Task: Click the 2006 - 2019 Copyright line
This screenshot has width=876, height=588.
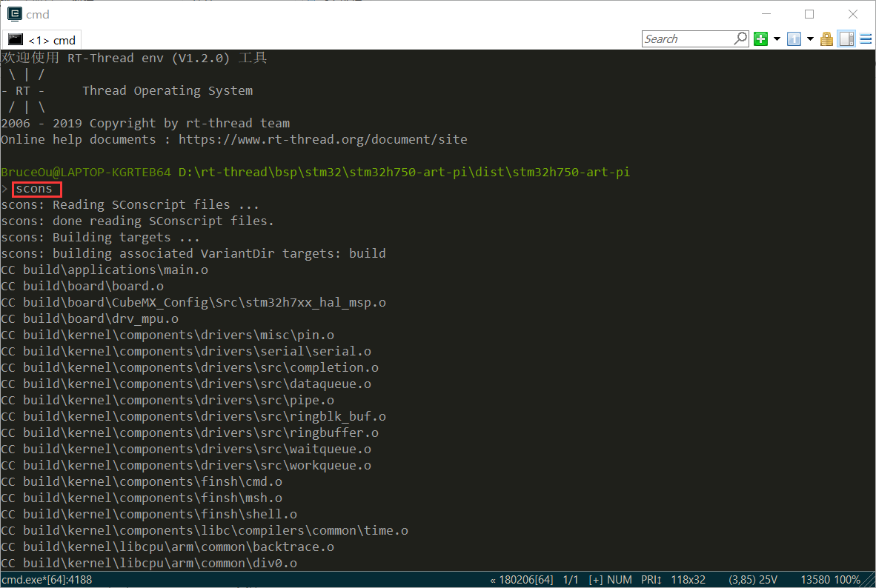Action: (x=145, y=124)
